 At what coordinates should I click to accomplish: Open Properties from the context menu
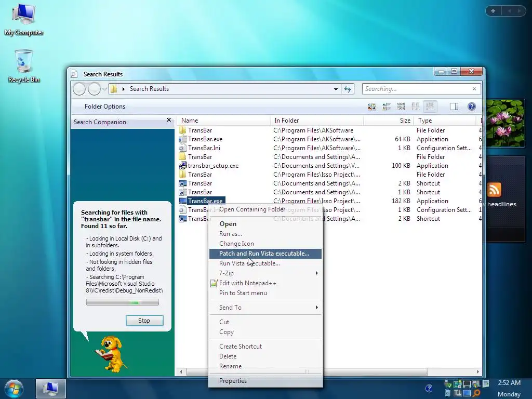265,381
